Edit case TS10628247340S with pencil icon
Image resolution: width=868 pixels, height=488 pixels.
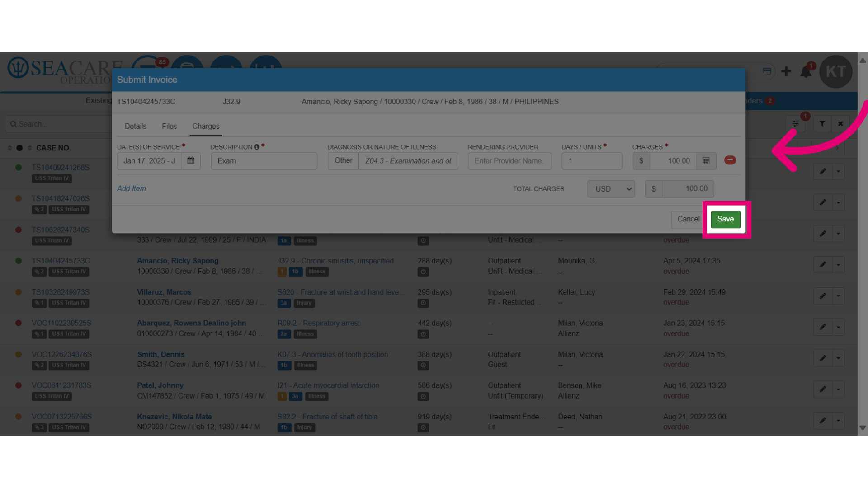click(x=823, y=234)
